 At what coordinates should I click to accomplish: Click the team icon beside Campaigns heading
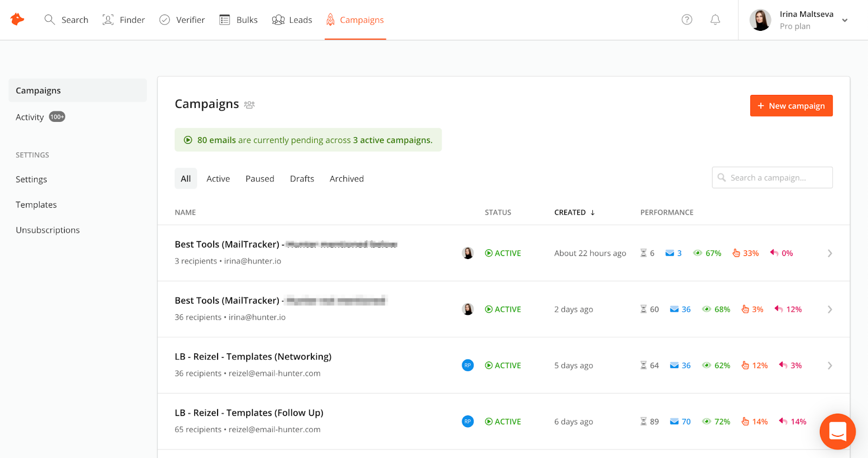coord(250,105)
